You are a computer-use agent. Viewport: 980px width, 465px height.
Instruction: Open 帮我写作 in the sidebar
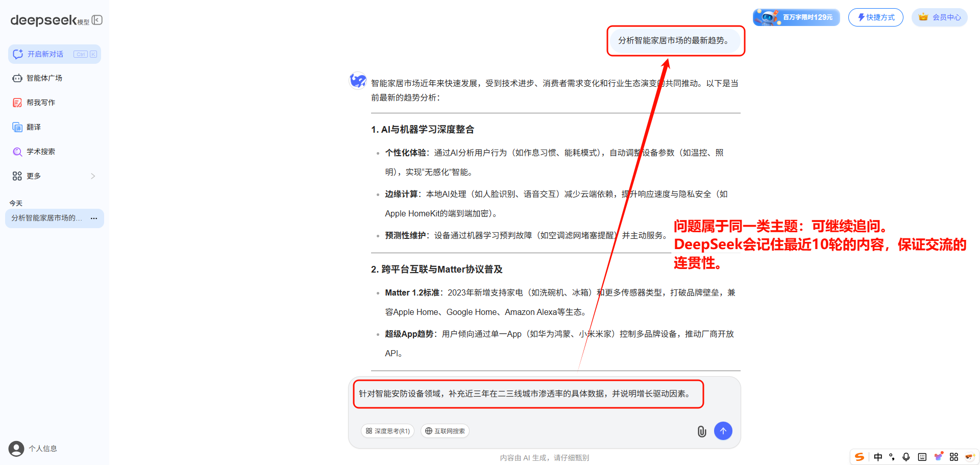tap(41, 103)
